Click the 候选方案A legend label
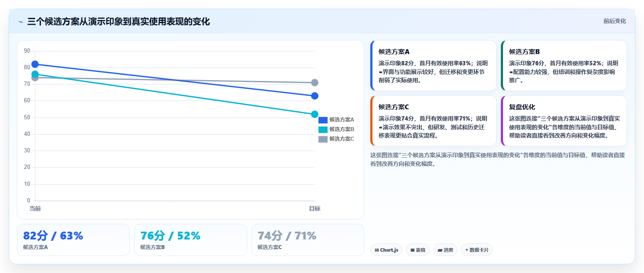Image resolution: width=644 pixels, height=273 pixels. (x=342, y=120)
